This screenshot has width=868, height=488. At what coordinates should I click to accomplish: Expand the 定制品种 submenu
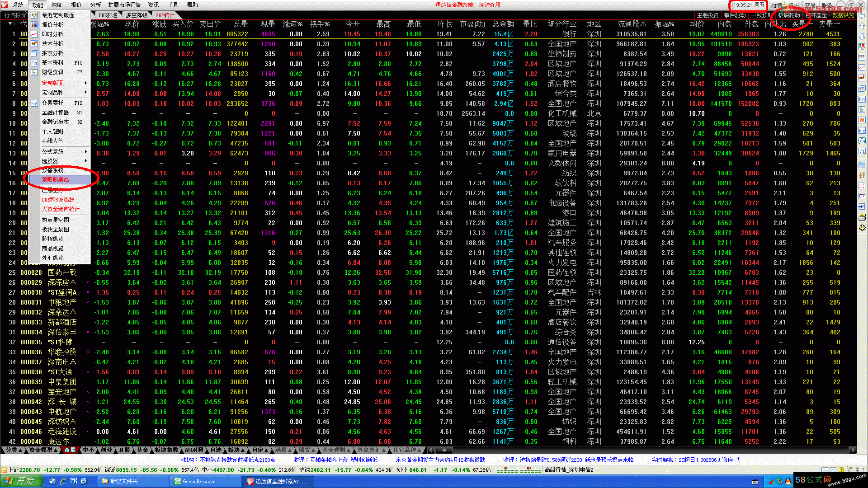tap(60, 93)
